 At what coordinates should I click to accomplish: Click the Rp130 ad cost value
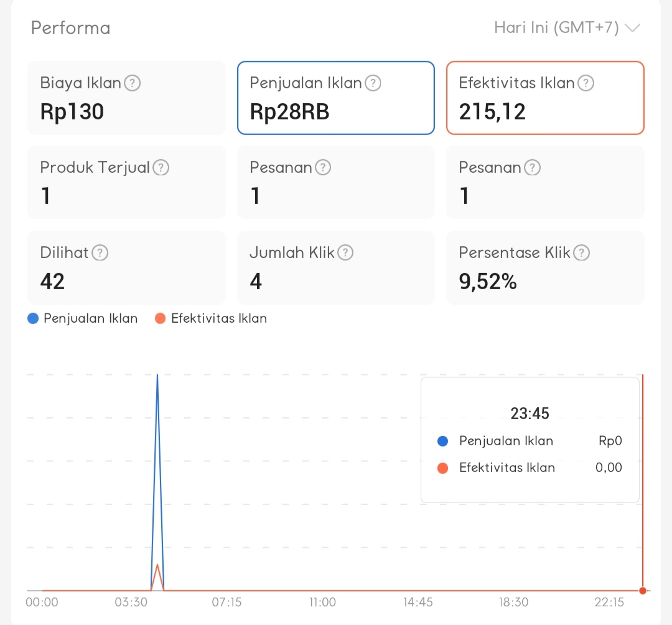pos(72,112)
